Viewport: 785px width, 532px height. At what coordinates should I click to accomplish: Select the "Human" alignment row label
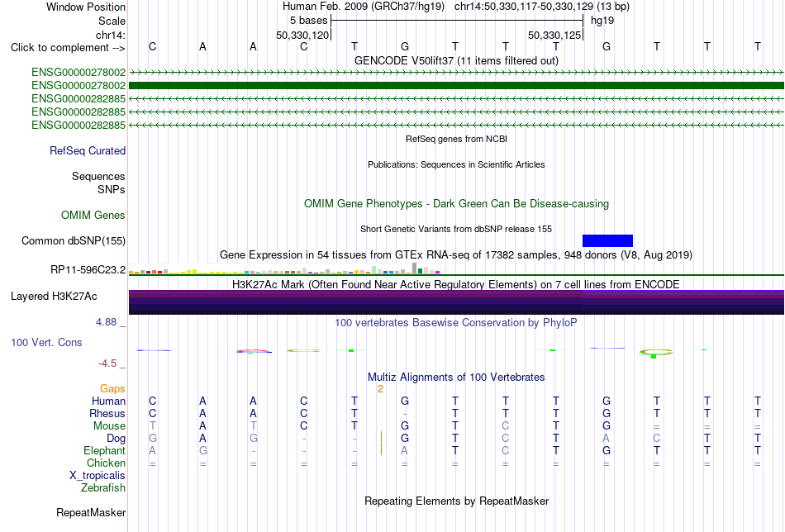[108, 401]
